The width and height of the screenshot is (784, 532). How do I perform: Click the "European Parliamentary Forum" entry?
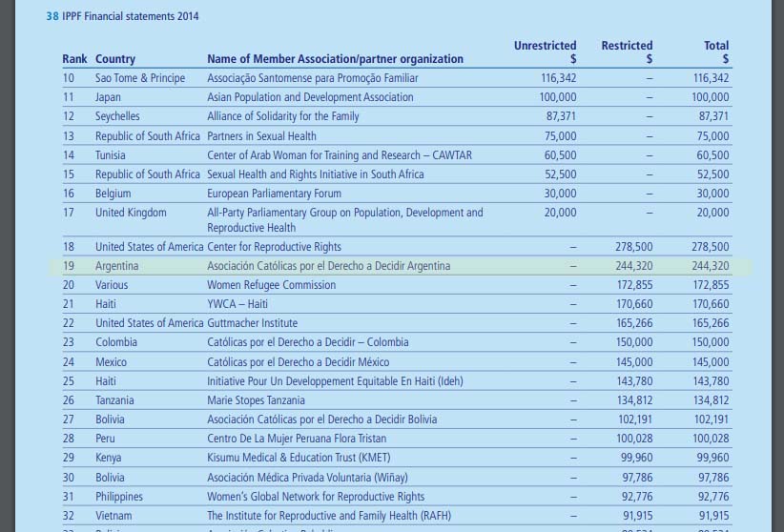click(275, 194)
